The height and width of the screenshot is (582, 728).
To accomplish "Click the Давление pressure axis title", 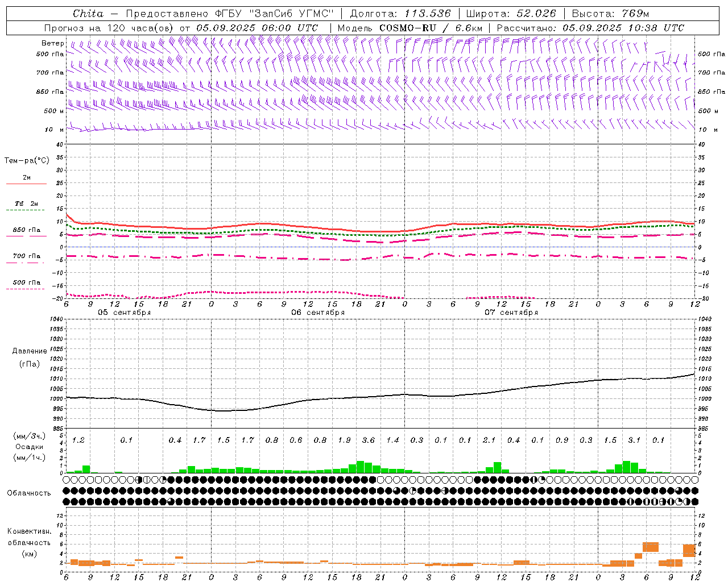I will [30, 351].
